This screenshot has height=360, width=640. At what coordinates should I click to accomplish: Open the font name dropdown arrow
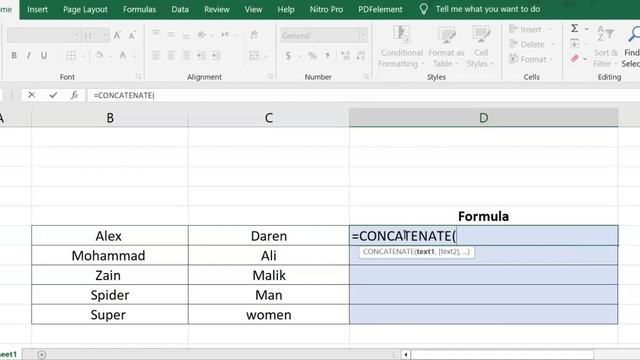point(76,36)
